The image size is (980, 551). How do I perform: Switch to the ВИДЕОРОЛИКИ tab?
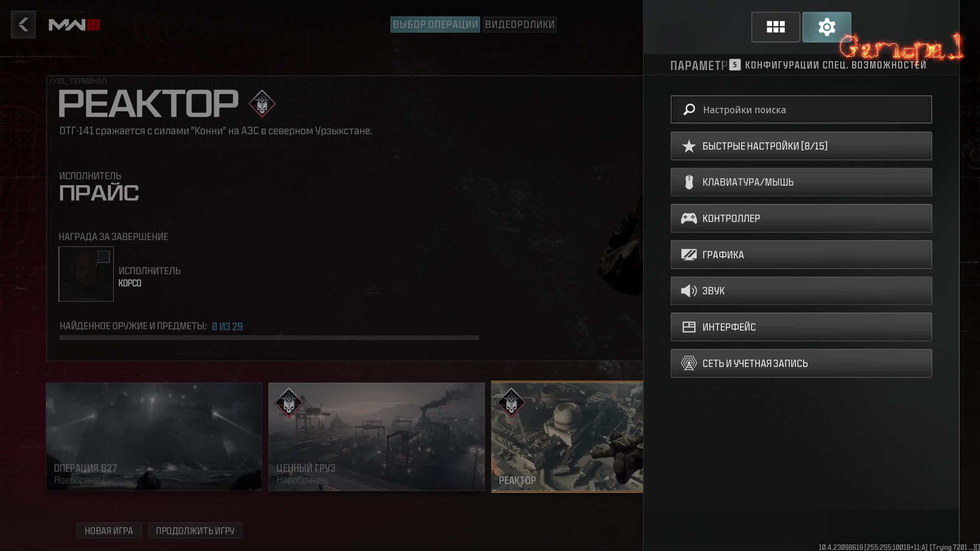pyautogui.click(x=519, y=24)
